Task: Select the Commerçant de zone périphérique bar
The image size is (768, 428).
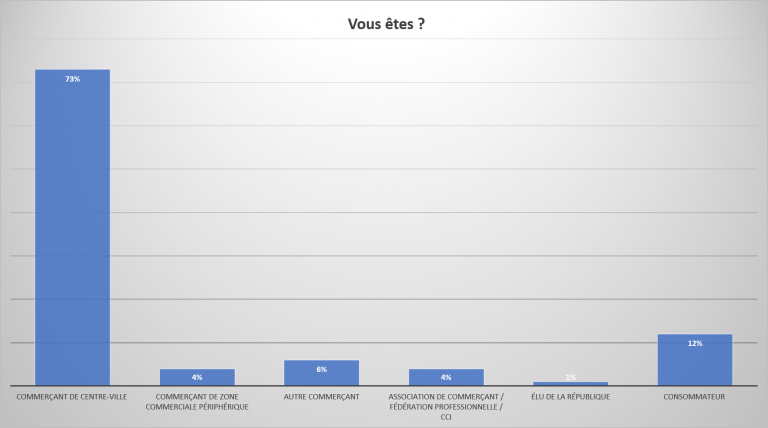Action: tap(197, 377)
